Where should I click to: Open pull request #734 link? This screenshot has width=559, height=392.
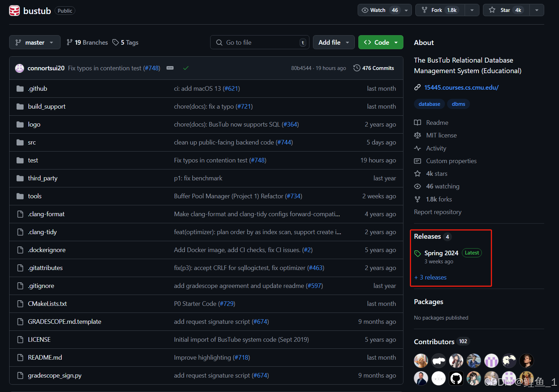tap(293, 196)
